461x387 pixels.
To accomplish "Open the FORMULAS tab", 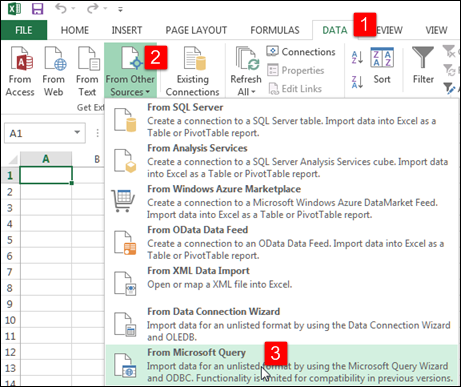I will (275, 30).
